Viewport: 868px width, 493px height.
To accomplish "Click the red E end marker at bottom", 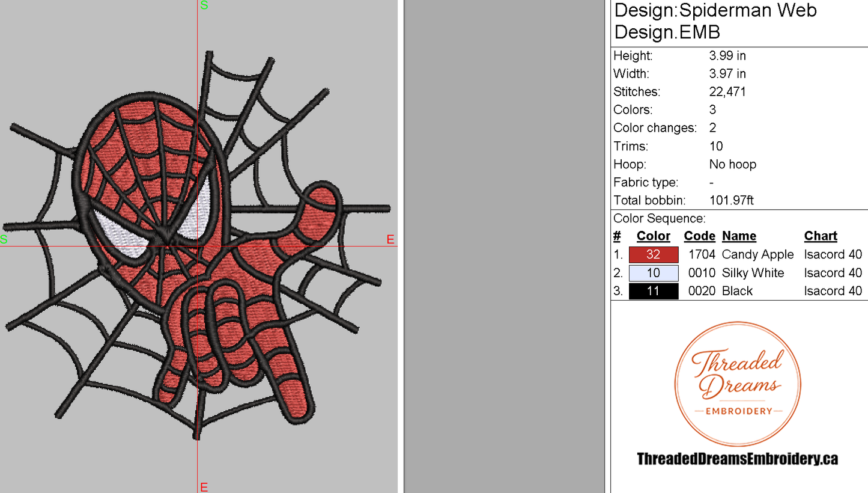I will [x=204, y=487].
